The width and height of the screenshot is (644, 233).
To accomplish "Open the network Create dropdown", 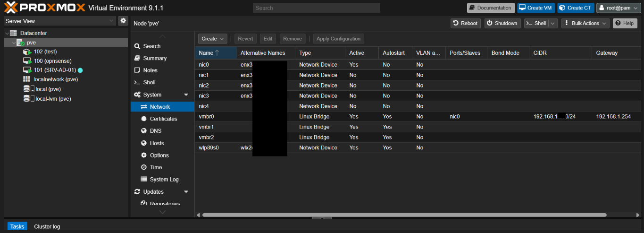I will coord(213,39).
